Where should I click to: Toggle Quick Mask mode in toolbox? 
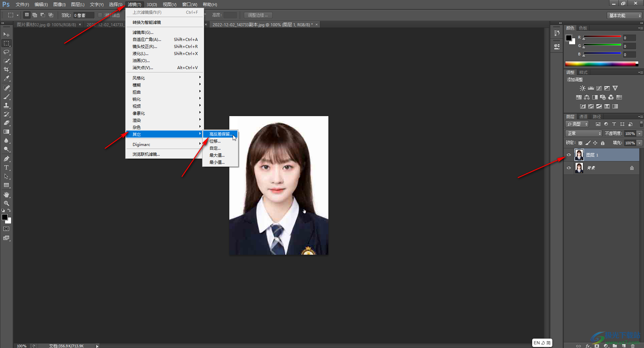(x=6, y=229)
